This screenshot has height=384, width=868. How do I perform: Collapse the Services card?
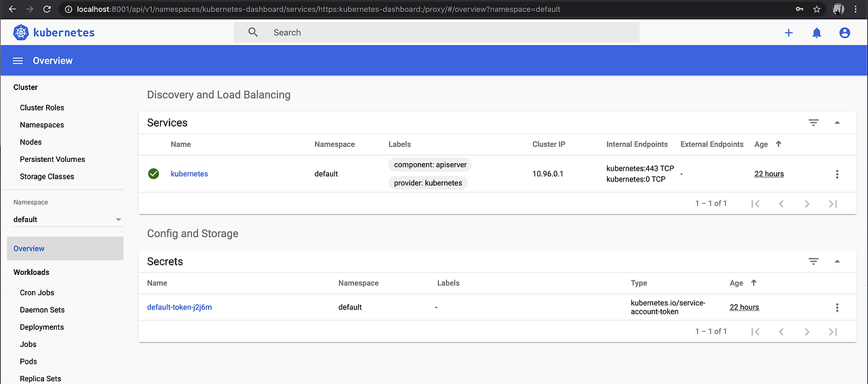[837, 123]
